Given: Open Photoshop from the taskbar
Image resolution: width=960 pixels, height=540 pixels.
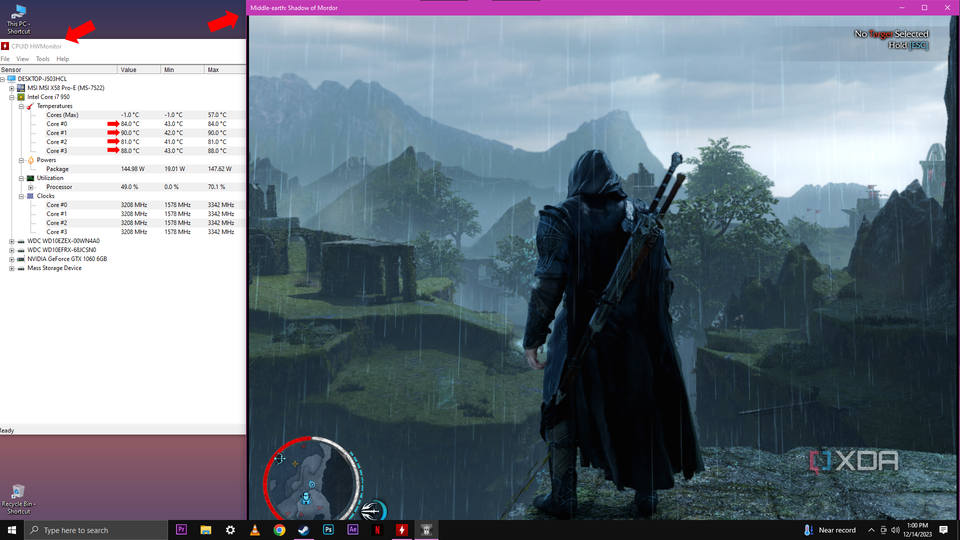Looking at the screenshot, I should point(328,530).
